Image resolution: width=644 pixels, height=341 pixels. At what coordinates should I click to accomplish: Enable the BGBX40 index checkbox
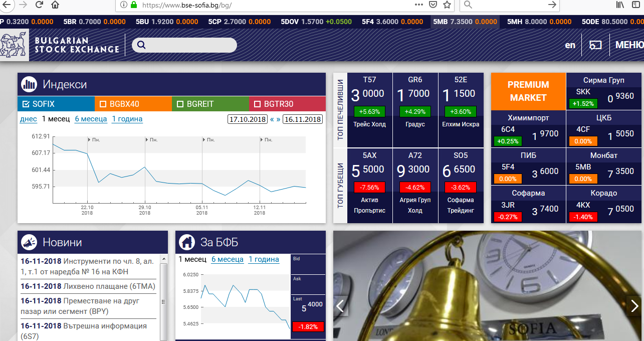[103, 104]
